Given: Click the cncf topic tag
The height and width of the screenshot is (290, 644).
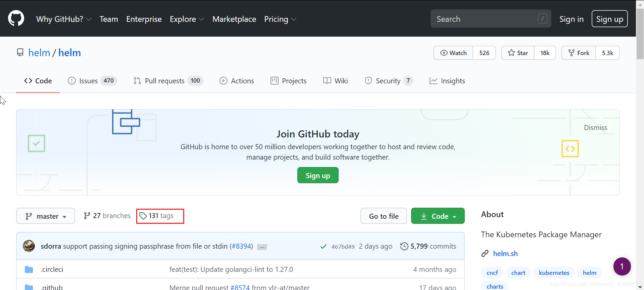Looking at the screenshot, I should click(492, 273).
